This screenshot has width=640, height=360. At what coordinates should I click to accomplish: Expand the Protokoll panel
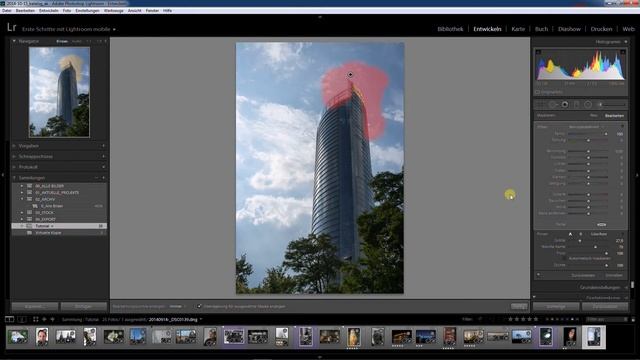pos(14,167)
